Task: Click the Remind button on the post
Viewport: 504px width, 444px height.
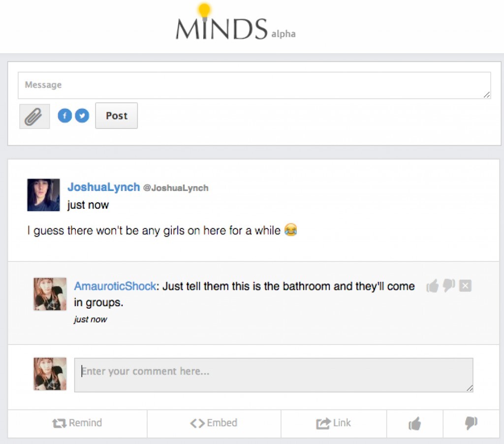Action: point(77,423)
